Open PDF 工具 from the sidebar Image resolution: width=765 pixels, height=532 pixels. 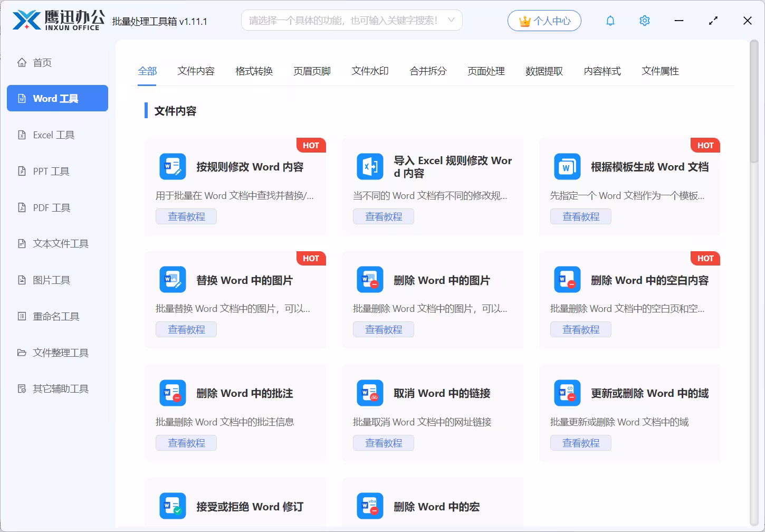[51, 208]
